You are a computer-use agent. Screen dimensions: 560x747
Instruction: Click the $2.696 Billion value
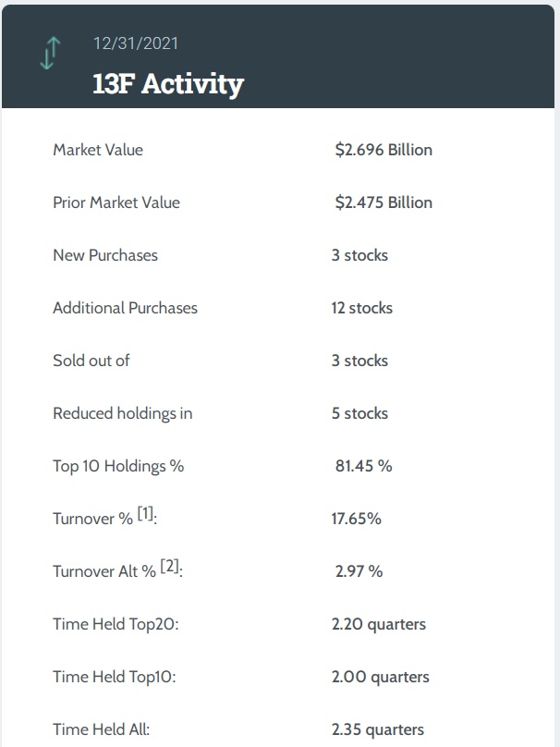click(383, 150)
